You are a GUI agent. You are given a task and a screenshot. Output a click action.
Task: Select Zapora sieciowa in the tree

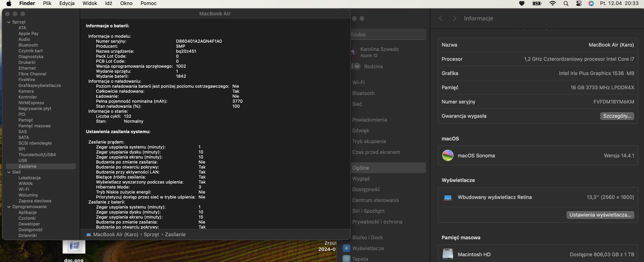35,201
